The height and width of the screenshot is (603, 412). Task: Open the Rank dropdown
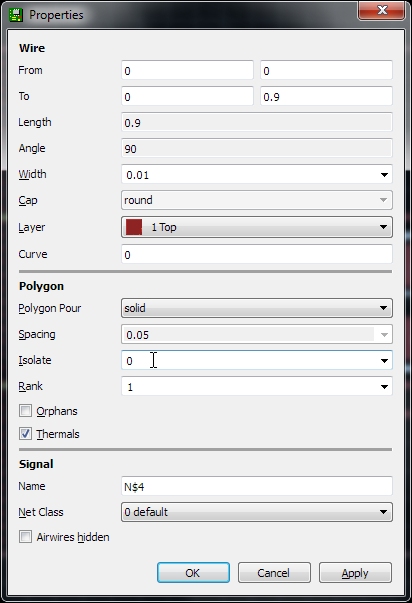384,386
